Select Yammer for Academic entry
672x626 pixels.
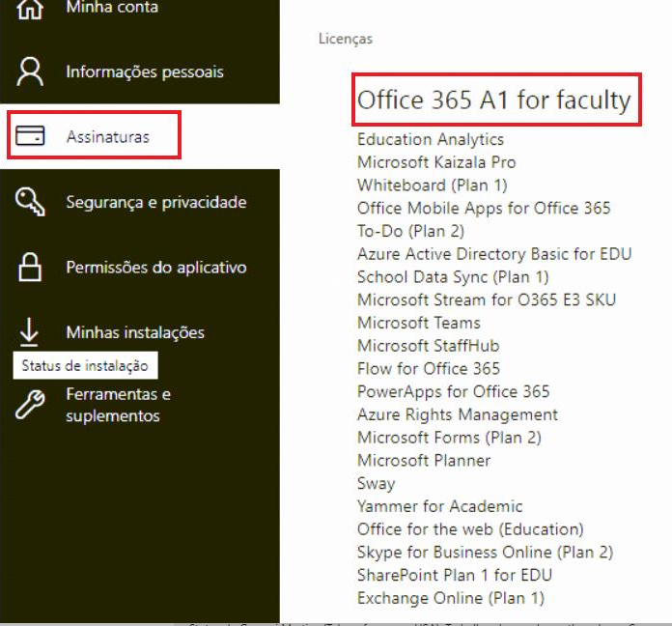click(x=440, y=506)
